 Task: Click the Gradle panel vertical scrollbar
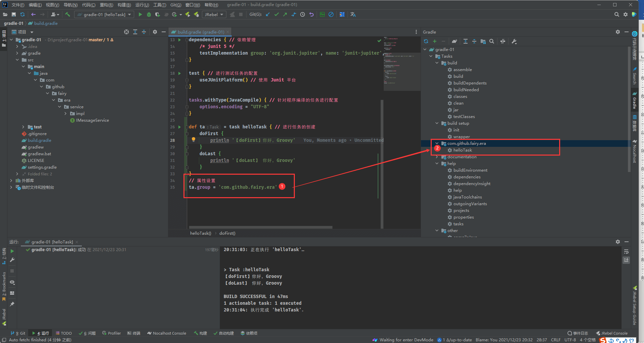point(629,109)
